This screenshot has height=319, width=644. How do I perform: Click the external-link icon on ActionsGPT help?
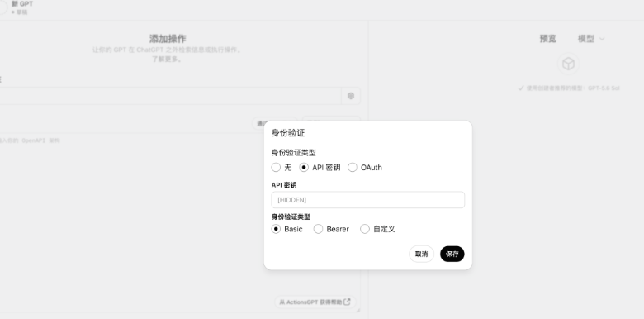point(347,302)
